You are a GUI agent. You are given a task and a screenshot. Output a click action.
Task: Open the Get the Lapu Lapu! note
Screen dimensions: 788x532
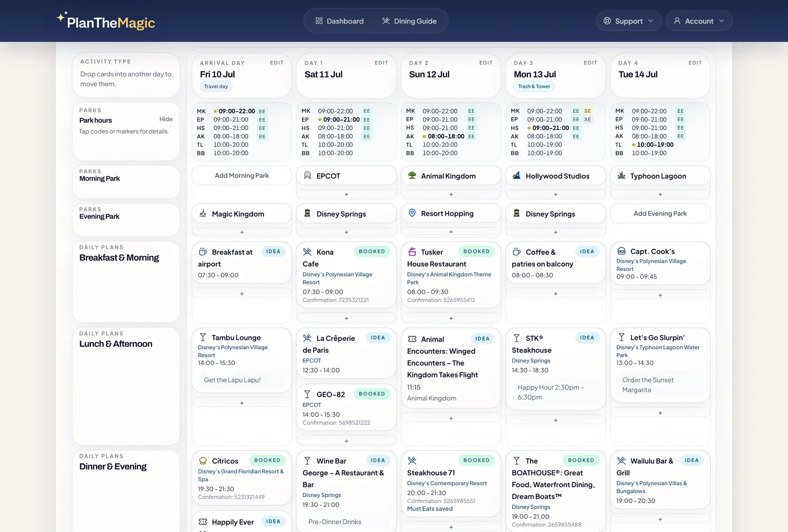click(242, 380)
